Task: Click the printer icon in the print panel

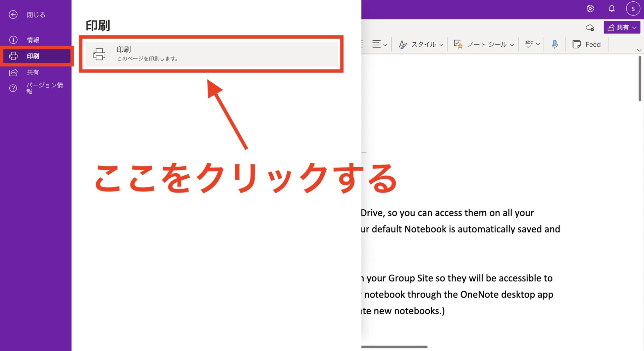Action: (99, 54)
